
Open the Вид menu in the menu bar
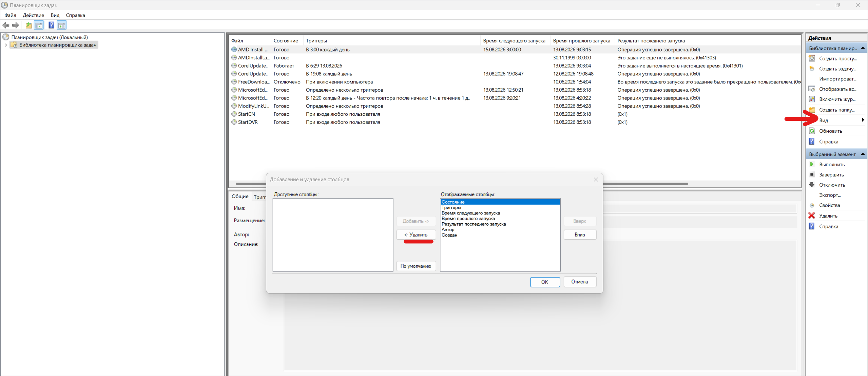pos(55,15)
